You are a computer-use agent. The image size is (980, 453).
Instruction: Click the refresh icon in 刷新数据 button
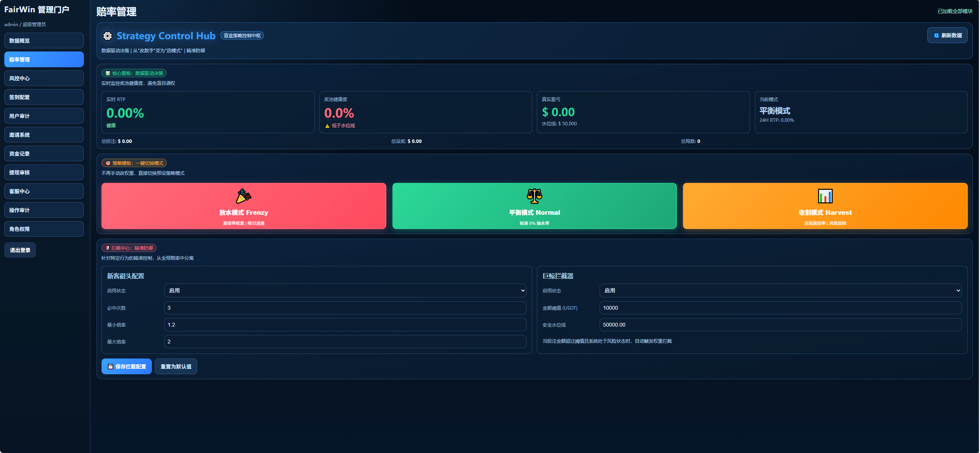936,35
